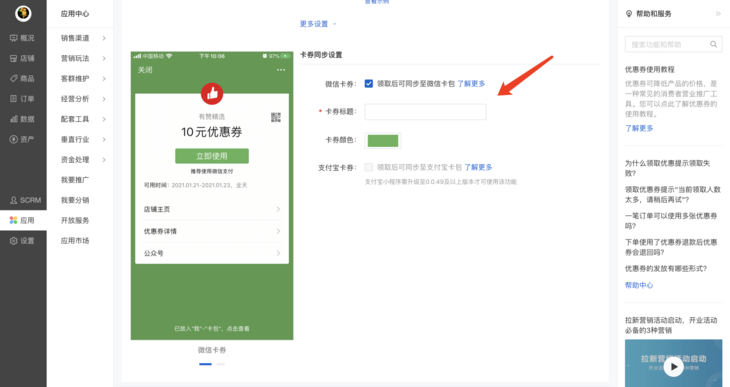Open 公众号 row in phone preview
730x387 pixels.
tap(212, 253)
